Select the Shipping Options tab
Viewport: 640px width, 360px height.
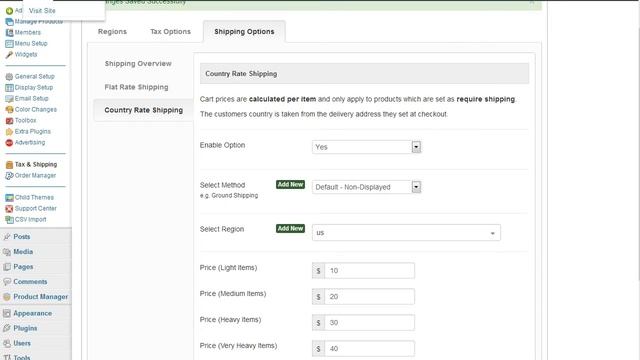(x=244, y=32)
